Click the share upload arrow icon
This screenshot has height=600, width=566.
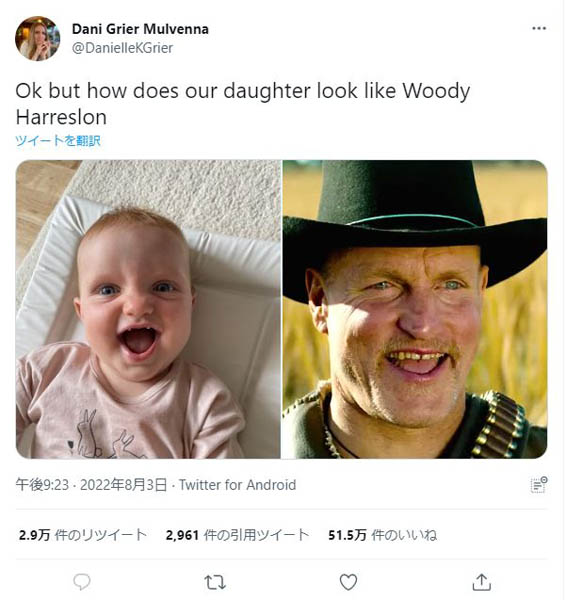(x=481, y=582)
